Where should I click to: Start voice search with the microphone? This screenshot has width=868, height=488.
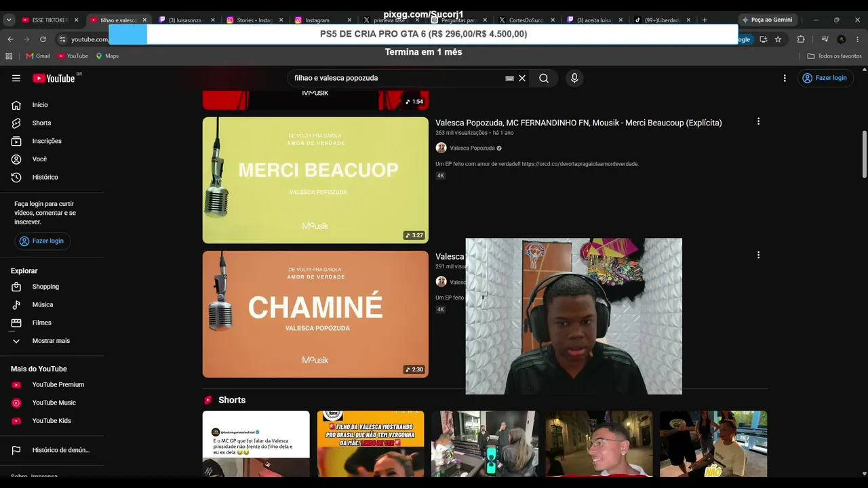coord(574,78)
